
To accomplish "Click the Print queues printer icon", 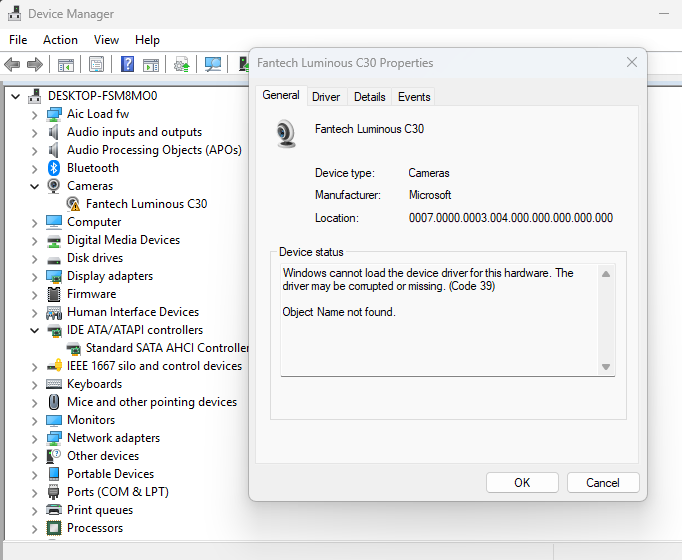I will 53,510.
